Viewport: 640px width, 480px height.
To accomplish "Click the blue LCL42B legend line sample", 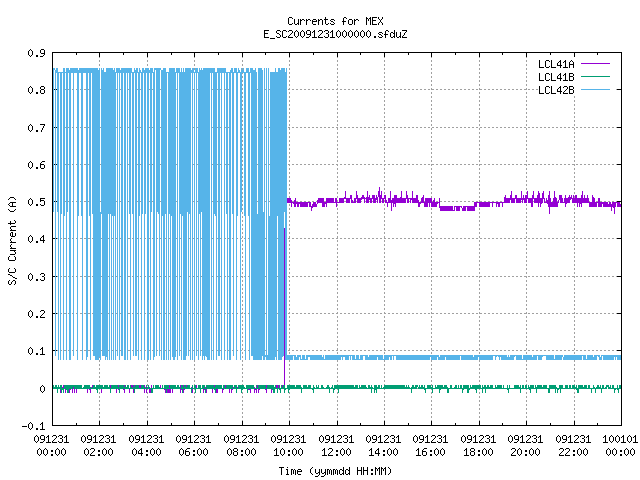I will click(595, 89).
